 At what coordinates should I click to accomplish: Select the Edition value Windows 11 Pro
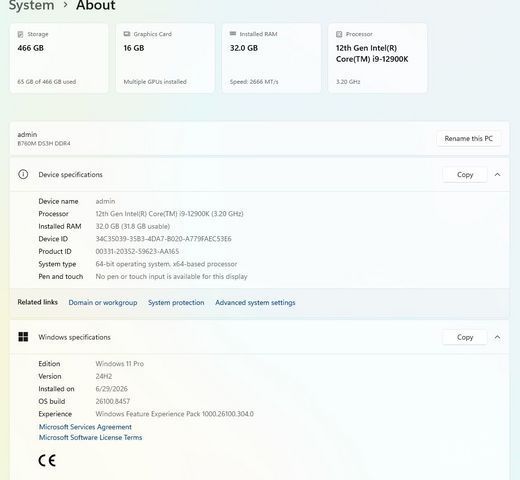point(119,364)
